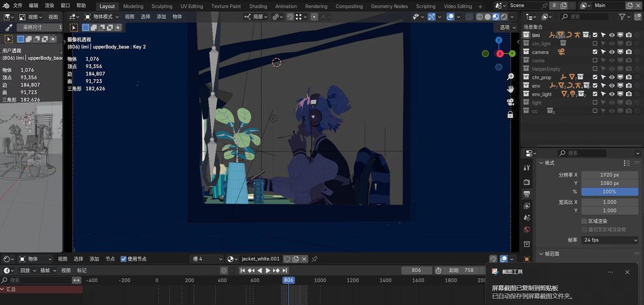Image resolution: width=644 pixels, height=305 pixels.
Task: Switch to the Sculpting workspace tab
Action: (x=162, y=6)
